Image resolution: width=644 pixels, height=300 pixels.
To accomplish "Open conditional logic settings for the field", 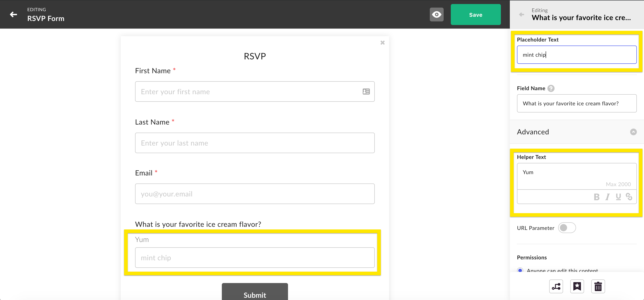I will [x=556, y=286].
